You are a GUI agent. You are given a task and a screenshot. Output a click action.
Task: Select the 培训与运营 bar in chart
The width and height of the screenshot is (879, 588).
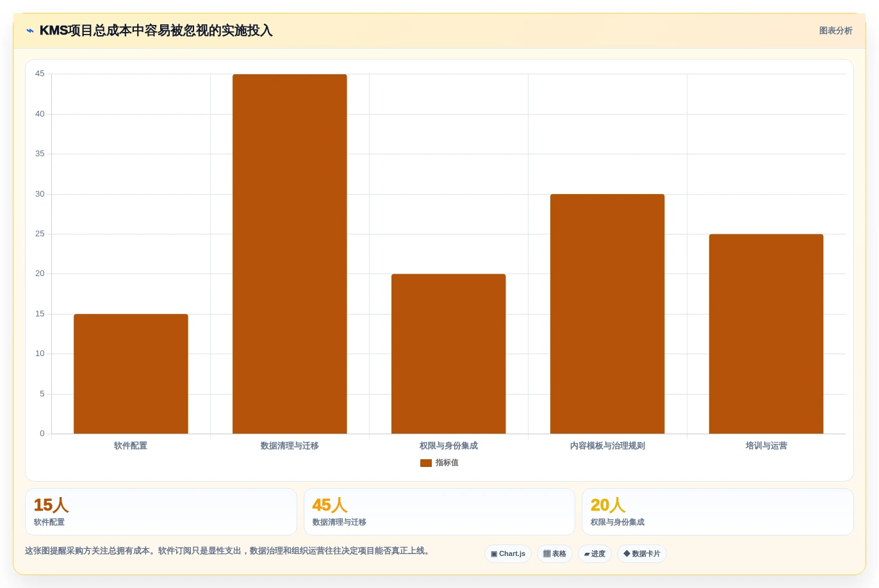tap(766, 334)
